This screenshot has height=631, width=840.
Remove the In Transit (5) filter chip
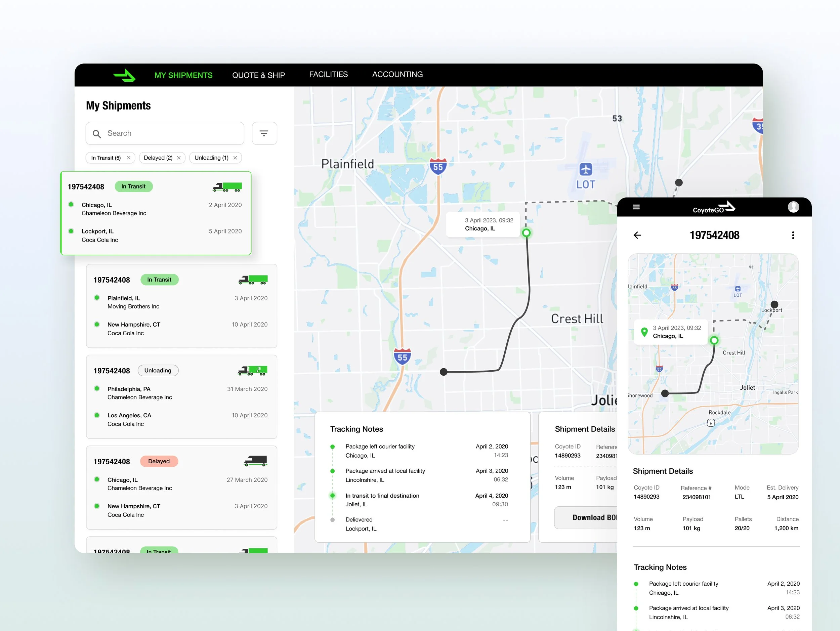pos(129,158)
